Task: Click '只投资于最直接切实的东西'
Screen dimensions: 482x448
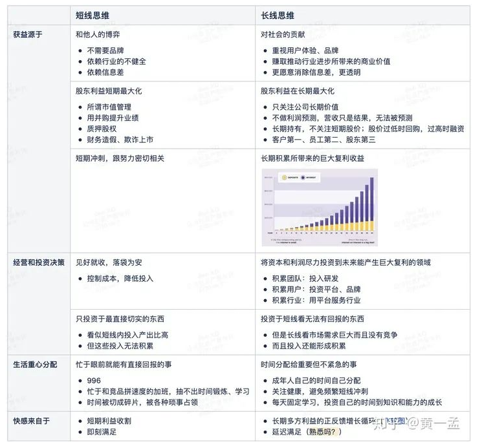Action: 120,319
